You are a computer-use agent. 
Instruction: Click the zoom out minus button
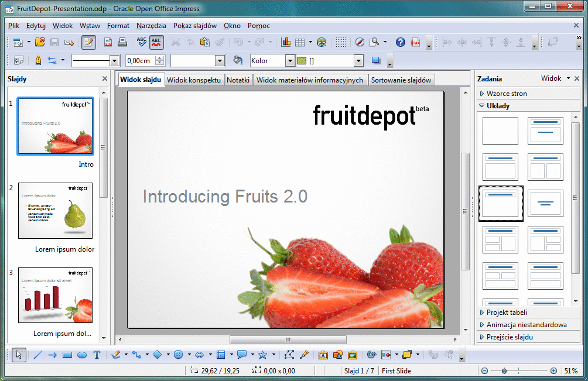484,371
